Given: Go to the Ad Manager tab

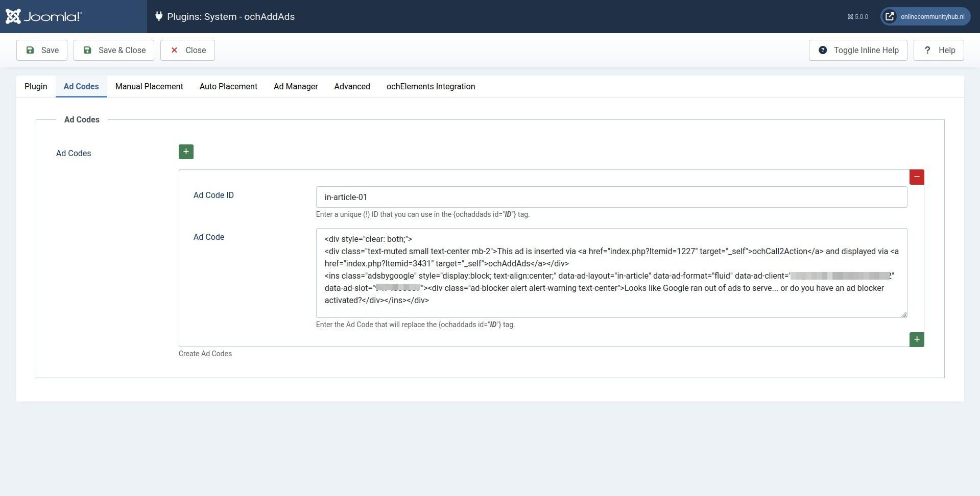Looking at the screenshot, I should point(296,87).
